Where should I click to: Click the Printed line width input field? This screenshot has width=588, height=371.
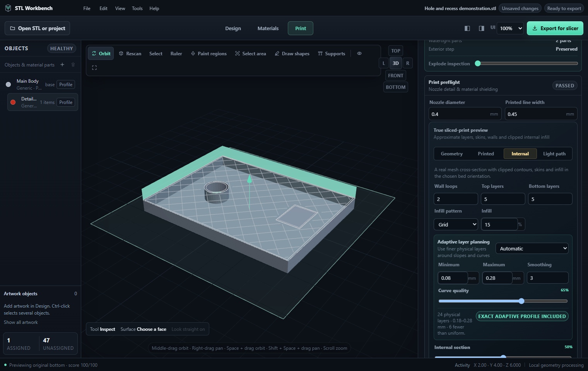pos(541,114)
